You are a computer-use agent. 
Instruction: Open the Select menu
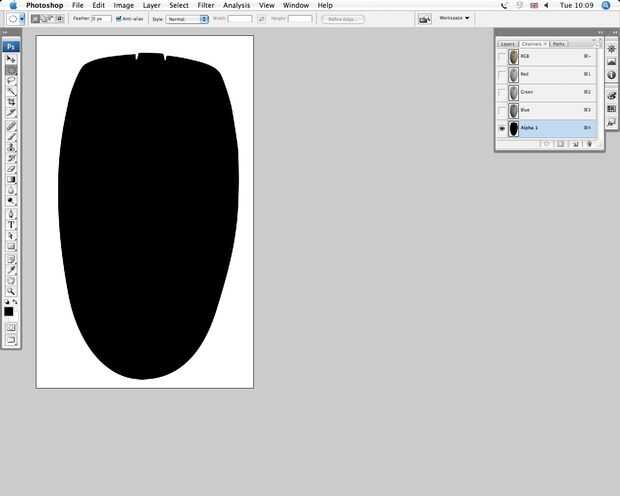pyautogui.click(x=179, y=6)
